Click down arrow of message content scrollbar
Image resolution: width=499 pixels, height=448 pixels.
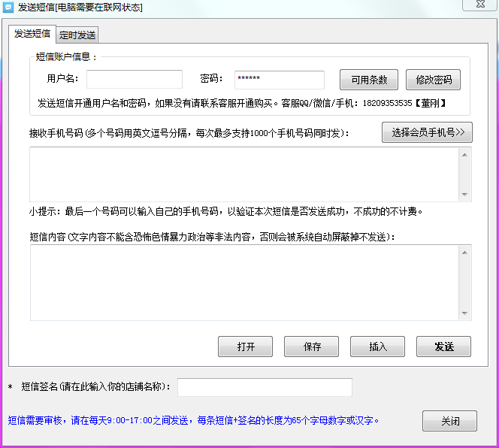pyautogui.click(x=464, y=313)
